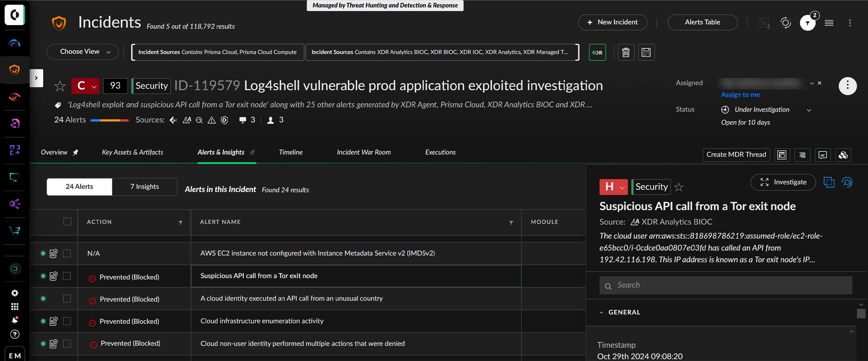Filter the ACTION column
868x361 pixels.
[181, 223]
